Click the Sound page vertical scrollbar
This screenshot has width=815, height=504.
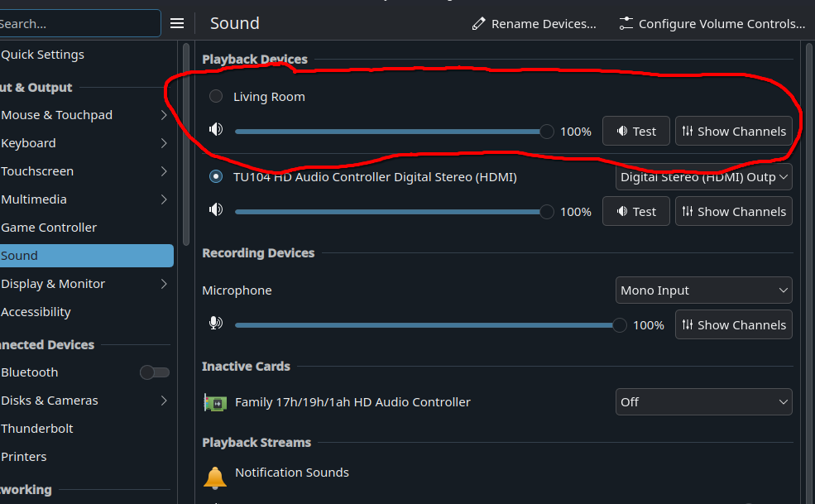[x=808, y=273]
